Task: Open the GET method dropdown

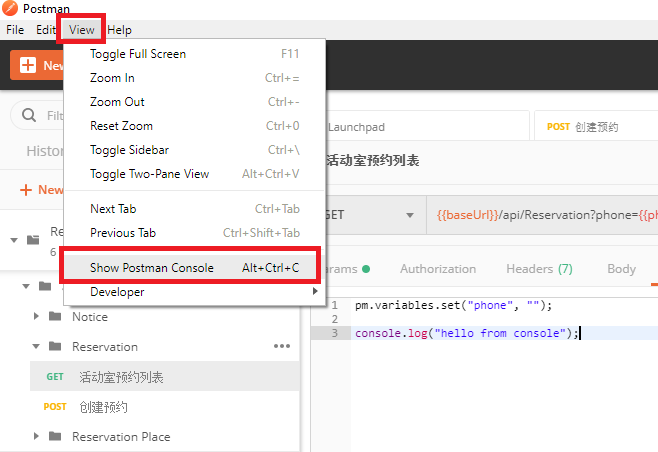Action: click(375, 215)
